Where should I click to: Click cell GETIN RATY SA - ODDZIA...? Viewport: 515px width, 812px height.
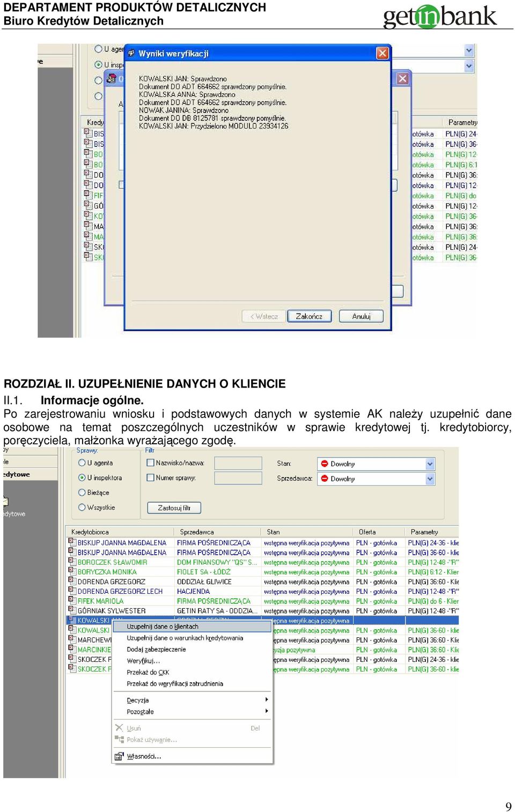(217, 610)
